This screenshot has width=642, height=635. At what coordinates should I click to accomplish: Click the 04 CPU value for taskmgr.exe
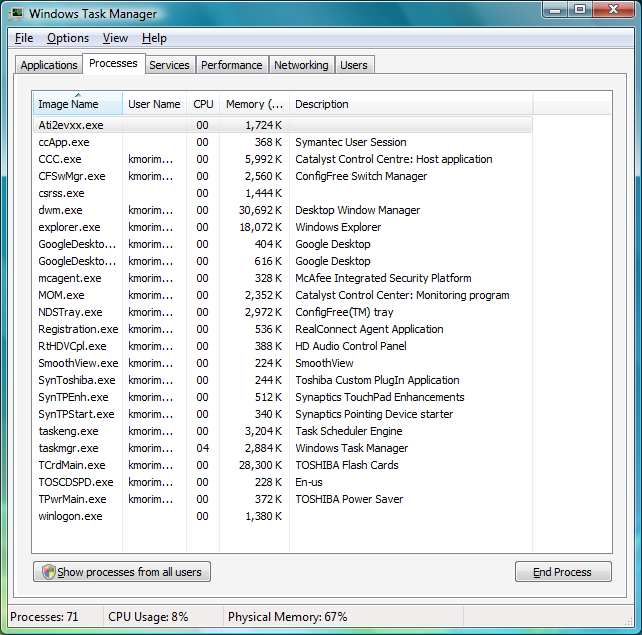coord(202,448)
